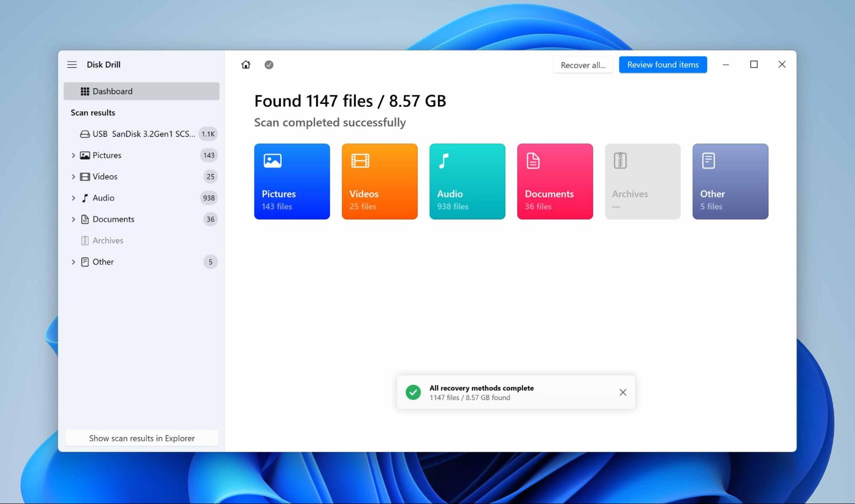Dismiss the recovery methods complete notification
The width and height of the screenshot is (855, 504).
coord(623,392)
